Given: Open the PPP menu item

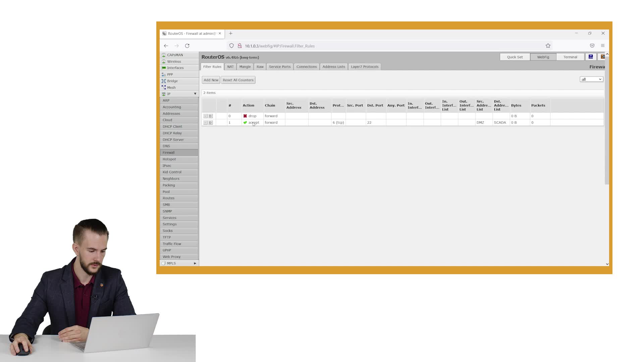Looking at the screenshot, I should tap(179, 74).
